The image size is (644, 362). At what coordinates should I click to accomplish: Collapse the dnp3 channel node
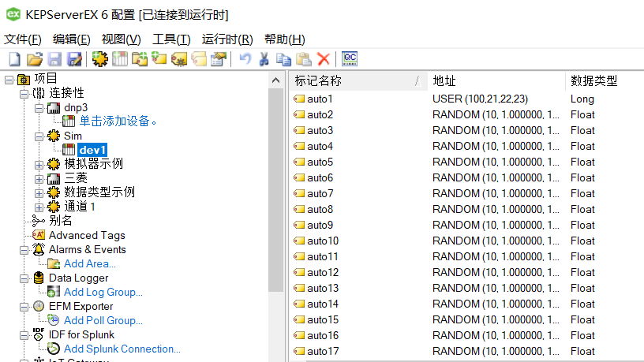pyautogui.click(x=39, y=108)
